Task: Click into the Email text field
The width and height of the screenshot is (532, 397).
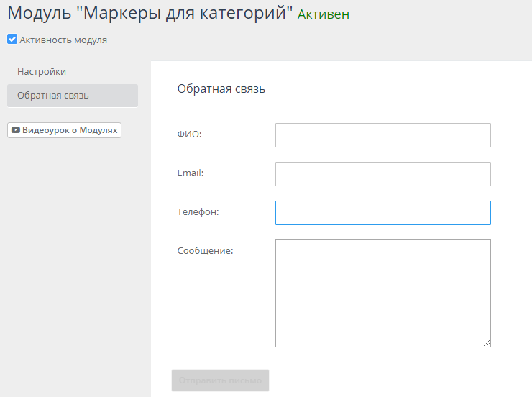Action: tap(382, 174)
